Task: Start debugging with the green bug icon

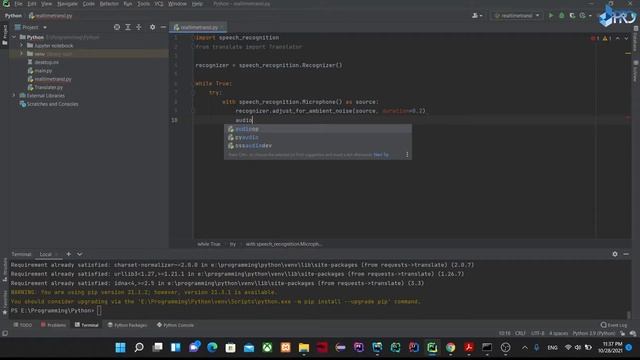Action: coord(562,16)
